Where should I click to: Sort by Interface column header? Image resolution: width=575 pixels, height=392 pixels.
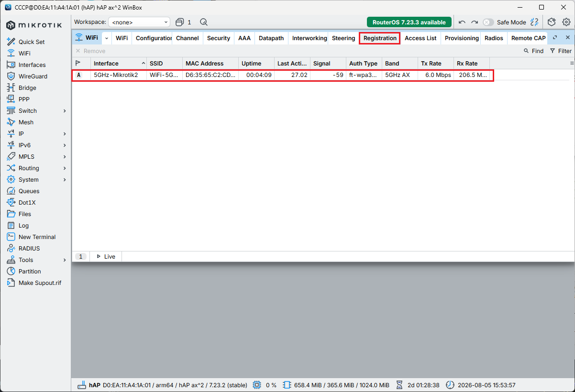[x=119, y=64]
